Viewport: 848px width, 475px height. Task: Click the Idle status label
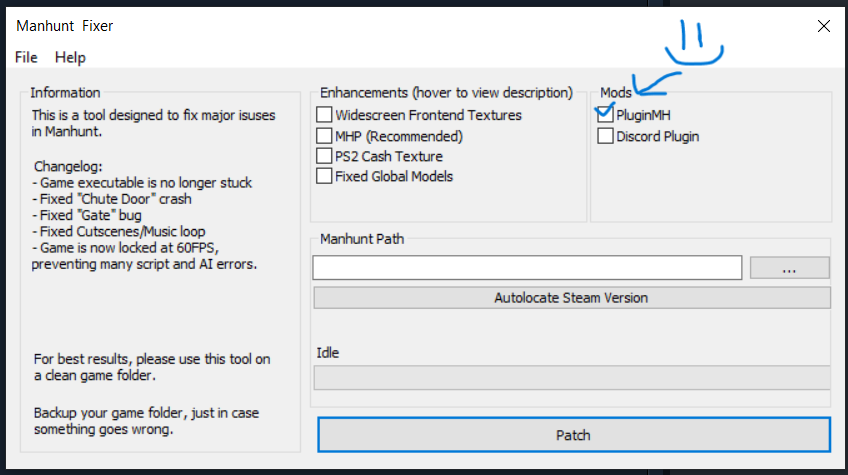(x=329, y=353)
